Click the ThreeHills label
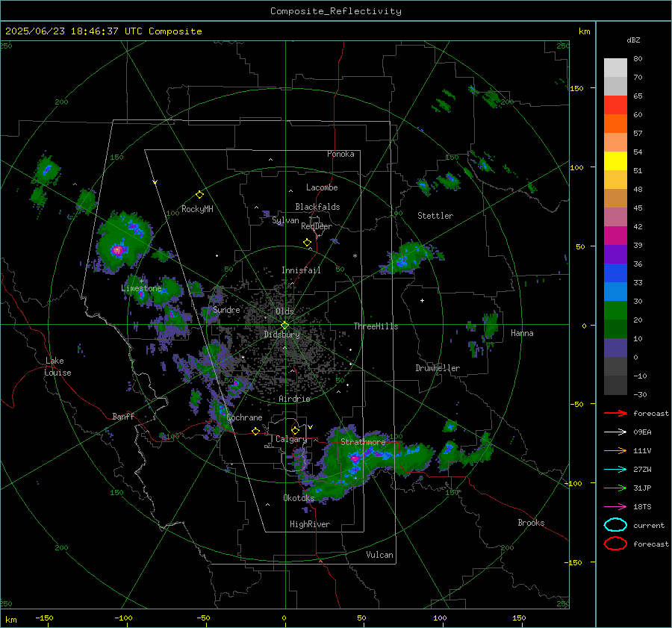This screenshot has width=672, height=628. [x=376, y=326]
